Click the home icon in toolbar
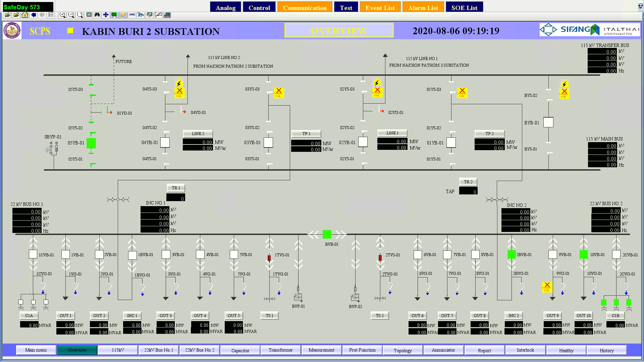Screen dimensions: 644x362 click(25, 15)
